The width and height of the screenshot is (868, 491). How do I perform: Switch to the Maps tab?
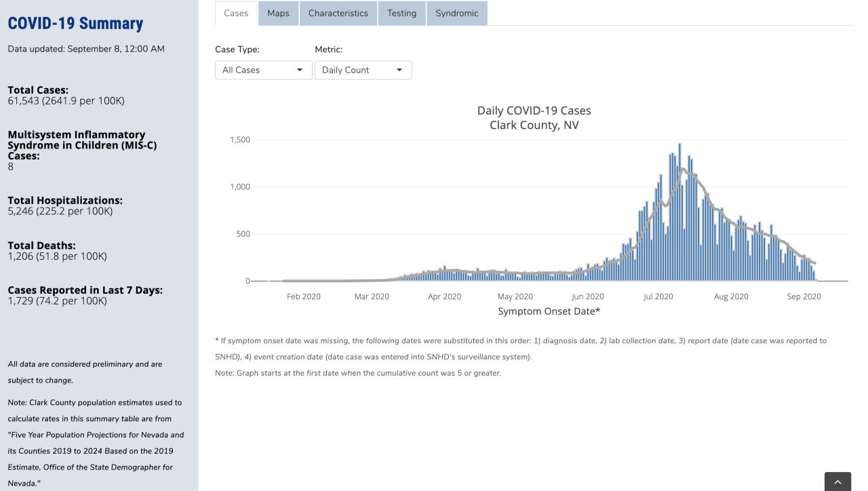(278, 14)
